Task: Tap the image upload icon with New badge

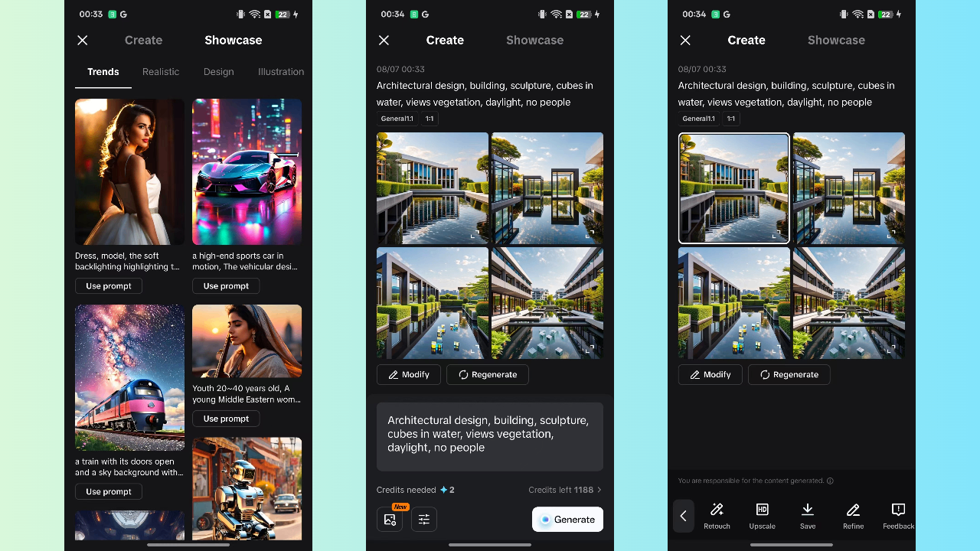Action: [x=390, y=519]
